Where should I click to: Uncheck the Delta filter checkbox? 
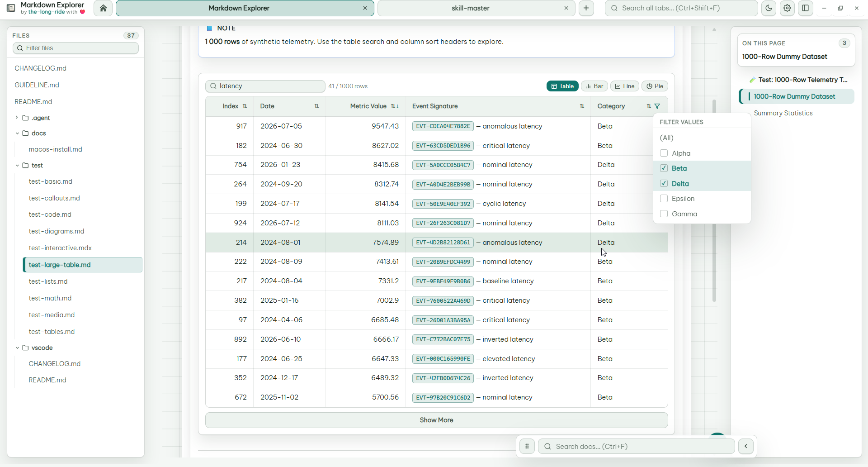pyautogui.click(x=664, y=183)
